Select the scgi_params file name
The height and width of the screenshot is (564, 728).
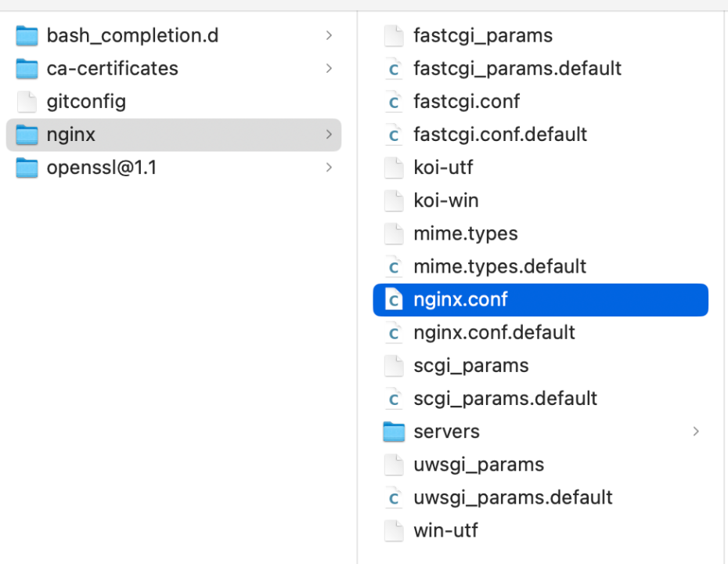pyautogui.click(x=471, y=366)
